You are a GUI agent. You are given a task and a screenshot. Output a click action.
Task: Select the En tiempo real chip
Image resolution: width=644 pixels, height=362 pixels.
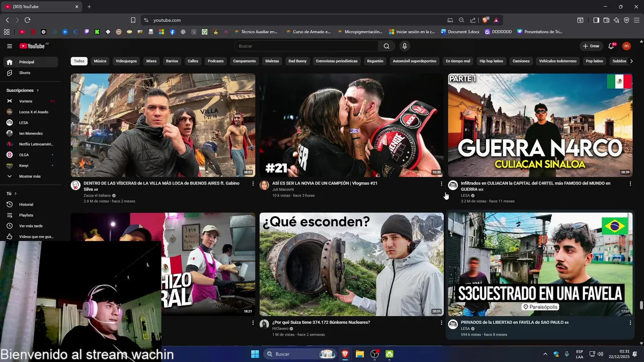(458, 61)
